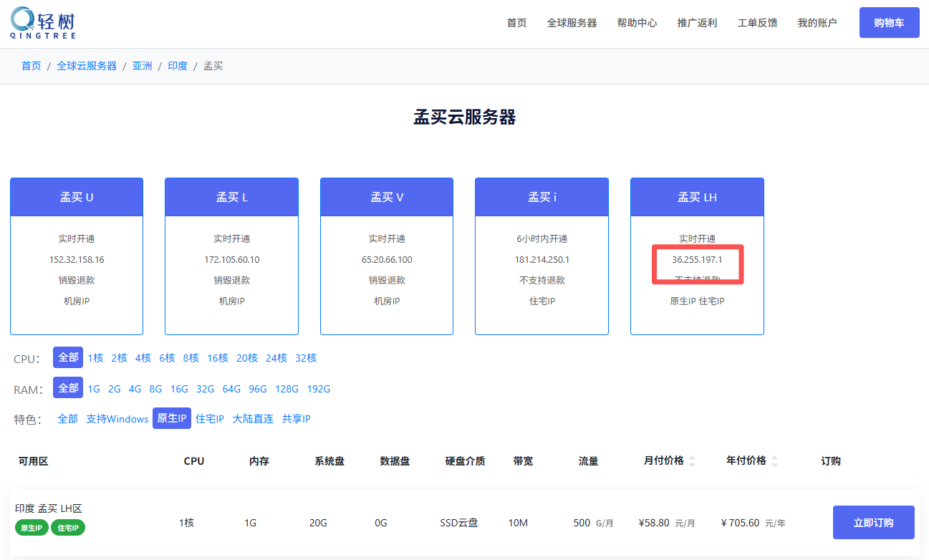Toggle the 原生IP feature filter
Viewport: 929px width, 560px height.
172,418
